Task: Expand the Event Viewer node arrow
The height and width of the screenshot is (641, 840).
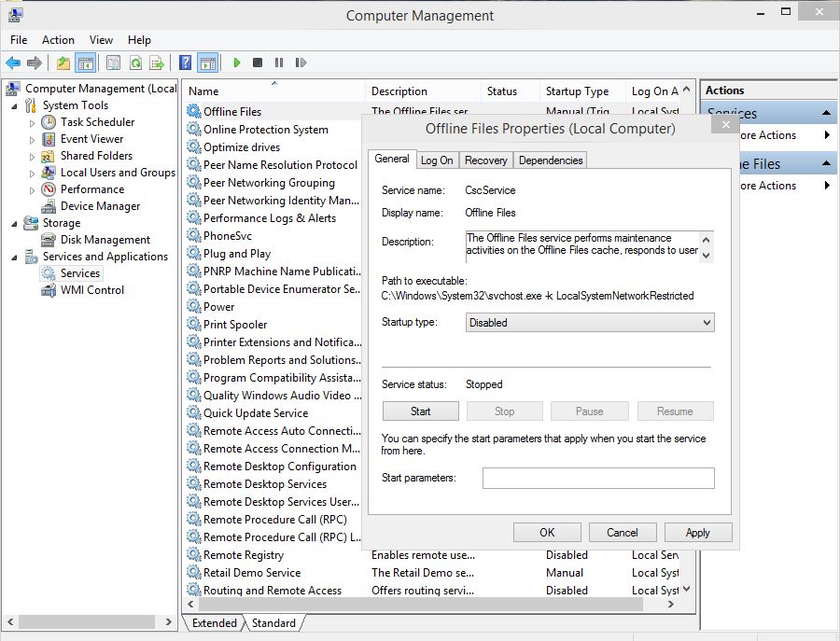Action: [x=32, y=140]
